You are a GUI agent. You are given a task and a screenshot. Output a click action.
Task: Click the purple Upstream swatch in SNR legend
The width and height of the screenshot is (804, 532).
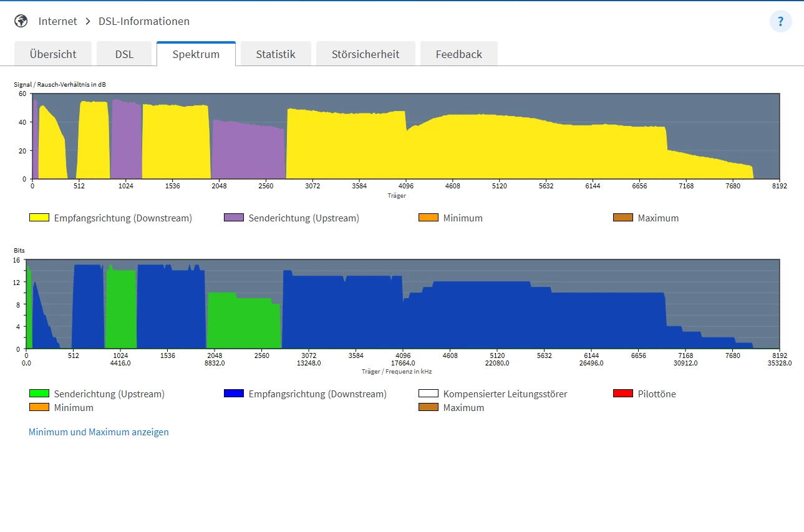pos(233,218)
